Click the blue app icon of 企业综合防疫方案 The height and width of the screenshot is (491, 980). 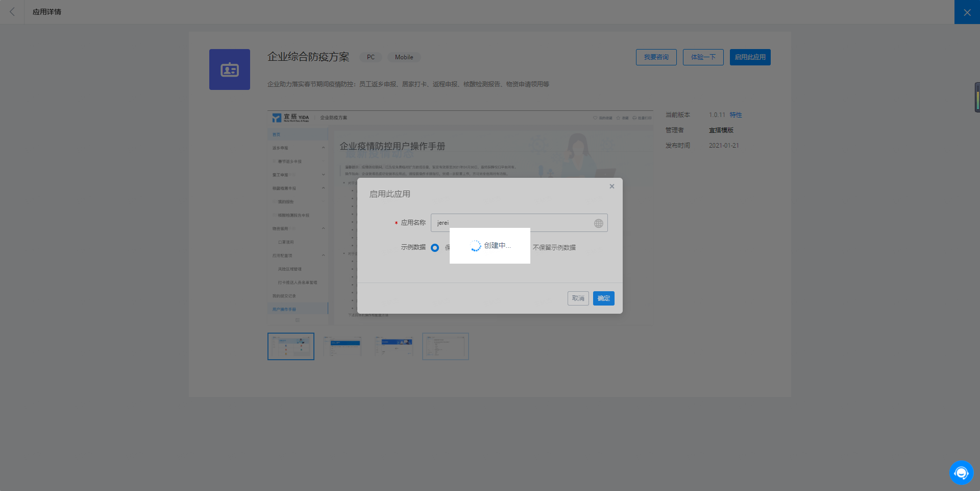tap(230, 69)
